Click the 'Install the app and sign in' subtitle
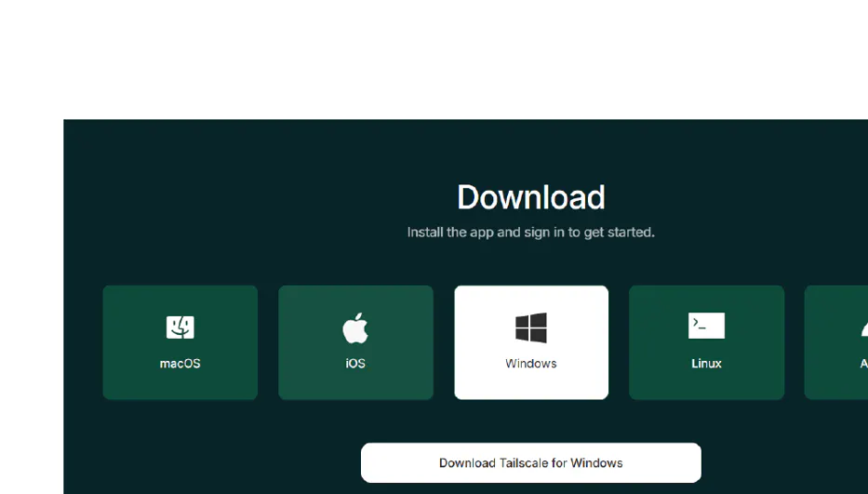This screenshot has height=494, width=868. pyautogui.click(x=531, y=232)
